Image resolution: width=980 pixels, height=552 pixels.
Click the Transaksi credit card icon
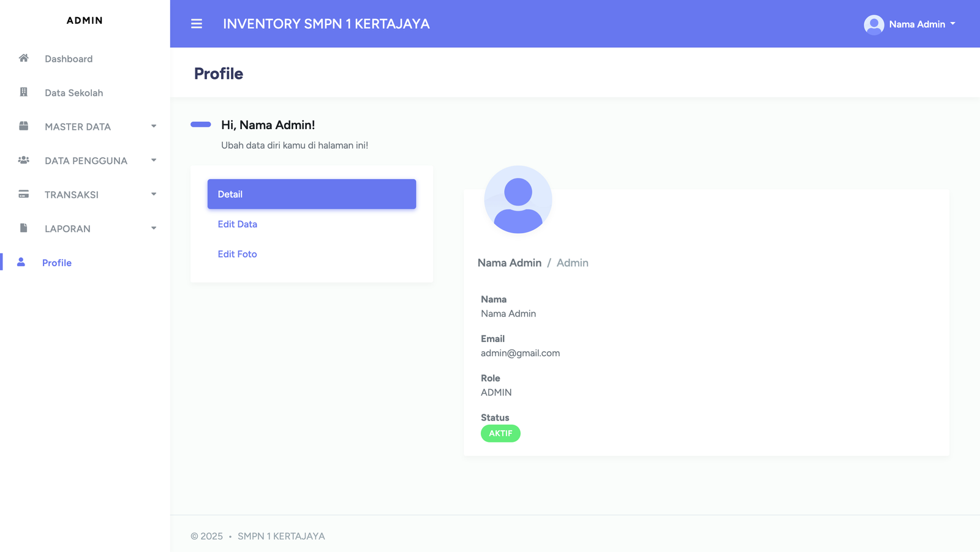(x=24, y=194)
